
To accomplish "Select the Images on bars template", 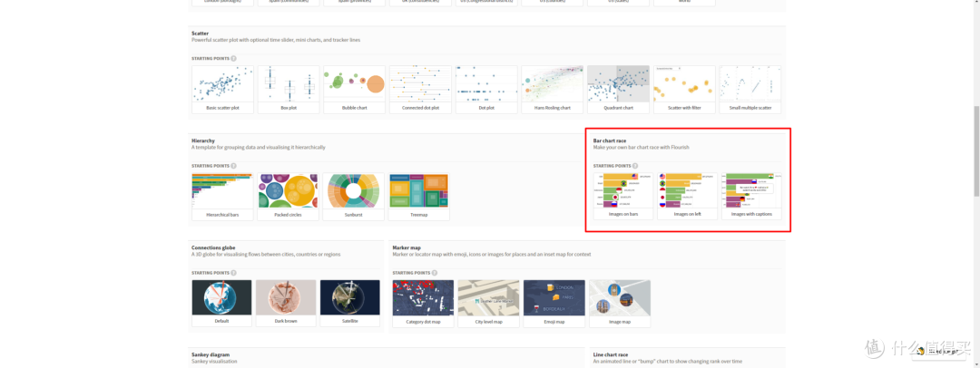I will click(x=623, y=196).
